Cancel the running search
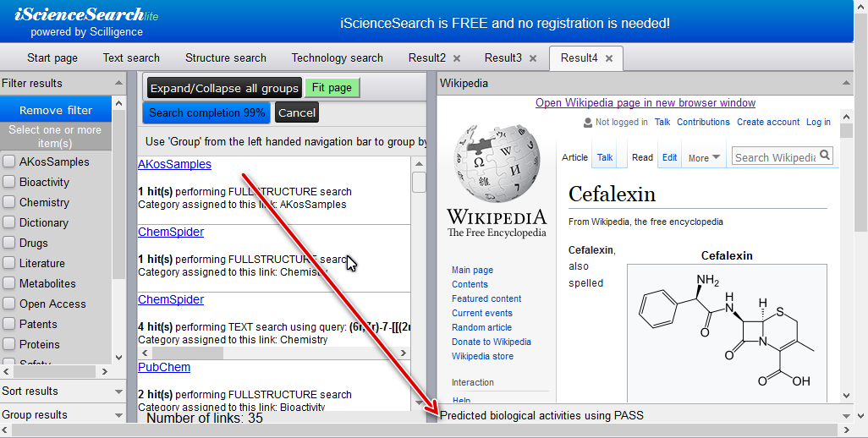 coord(297,112)
